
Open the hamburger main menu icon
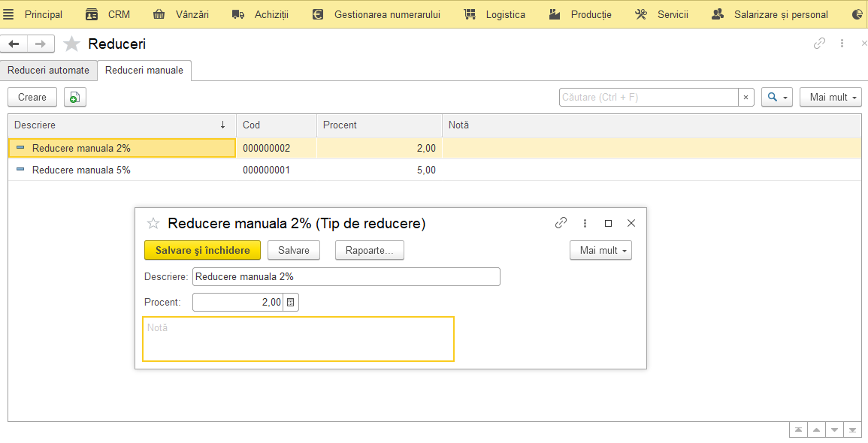coord(8,14)
